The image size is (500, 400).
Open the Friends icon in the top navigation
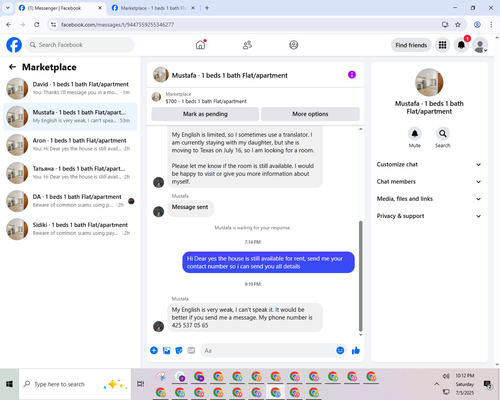(x=247, y=45)
